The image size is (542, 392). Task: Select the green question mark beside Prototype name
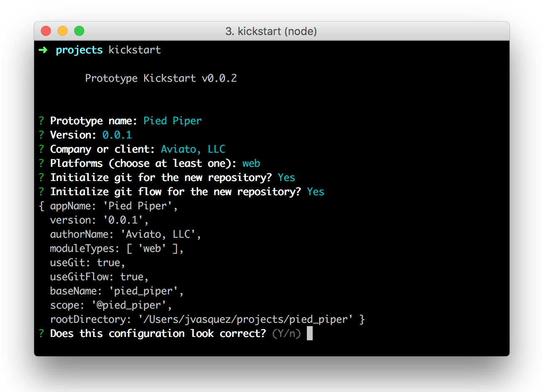pos(40,121)
